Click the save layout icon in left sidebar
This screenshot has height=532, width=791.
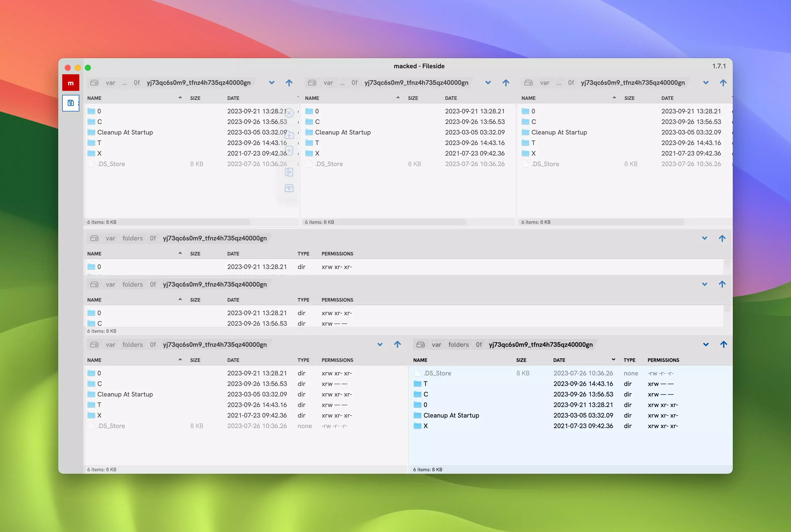click(71, 103)
